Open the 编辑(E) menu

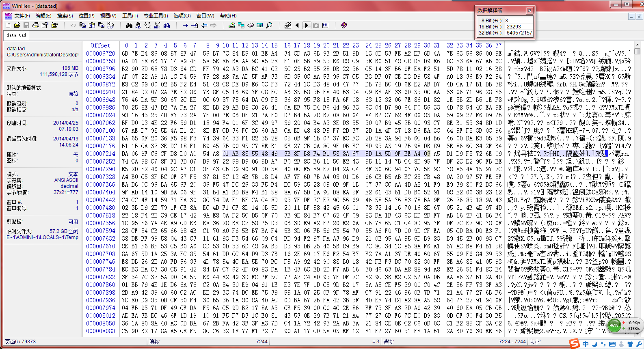(x=43, y=16)
